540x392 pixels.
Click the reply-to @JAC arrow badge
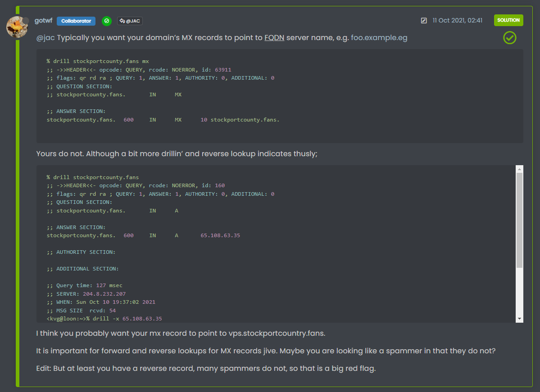coord(130,21)
